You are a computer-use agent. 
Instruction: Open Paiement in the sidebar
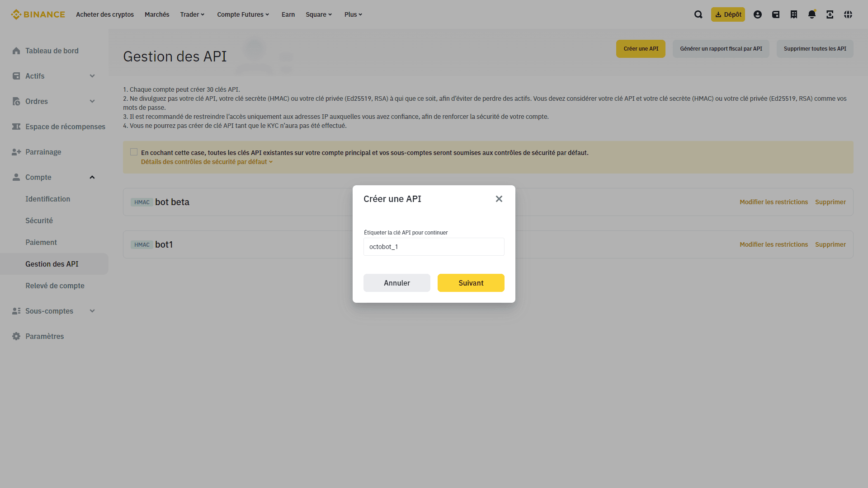[41, 242]
